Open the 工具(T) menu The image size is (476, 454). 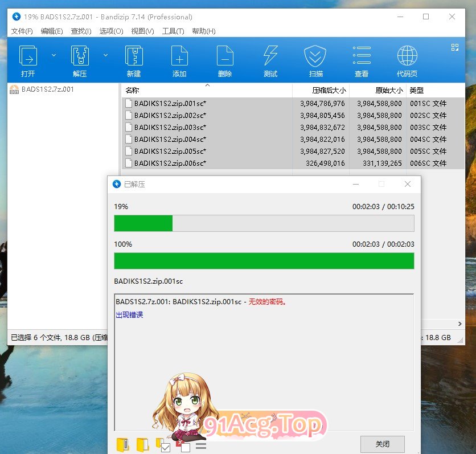tap(173, 31)
